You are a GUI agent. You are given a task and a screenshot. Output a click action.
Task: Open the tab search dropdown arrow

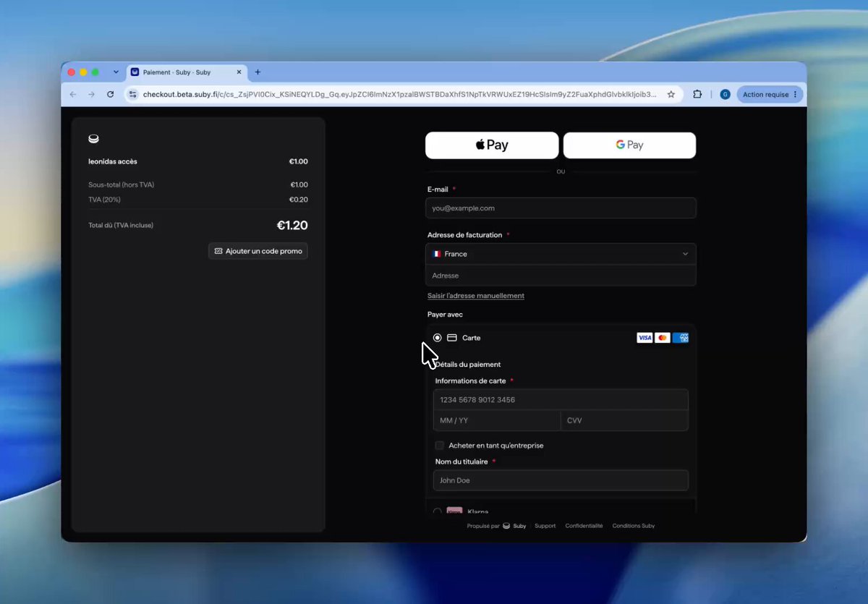[116, 72]
